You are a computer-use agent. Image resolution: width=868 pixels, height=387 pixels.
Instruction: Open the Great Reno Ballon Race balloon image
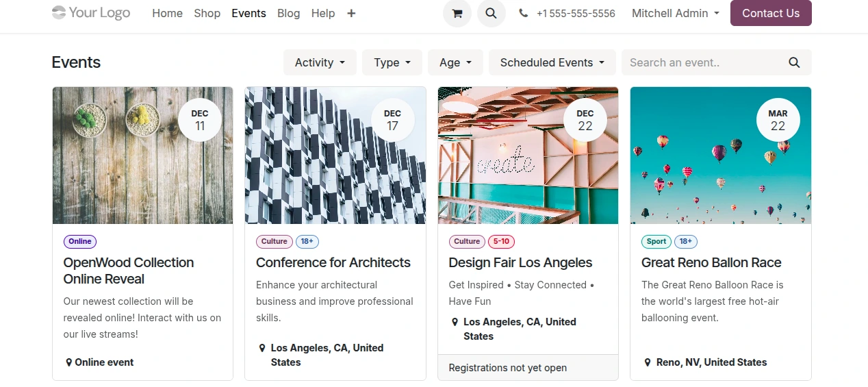click(720, 155)
